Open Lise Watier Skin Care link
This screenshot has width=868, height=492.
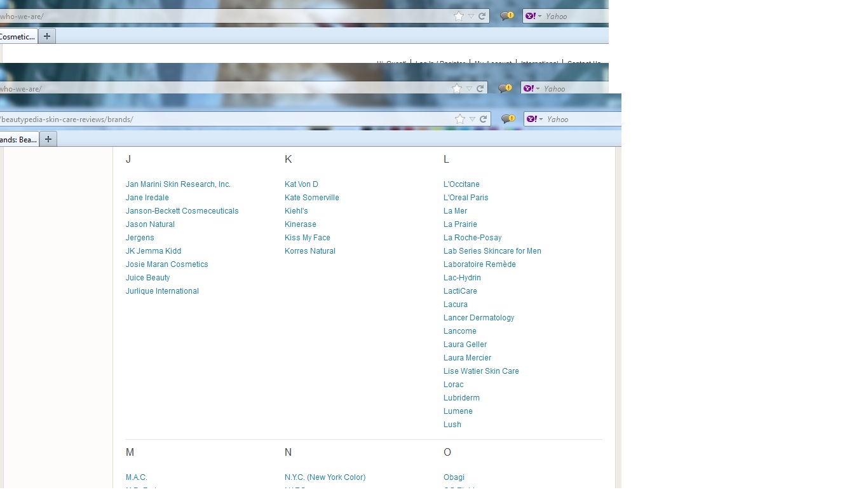481,371
